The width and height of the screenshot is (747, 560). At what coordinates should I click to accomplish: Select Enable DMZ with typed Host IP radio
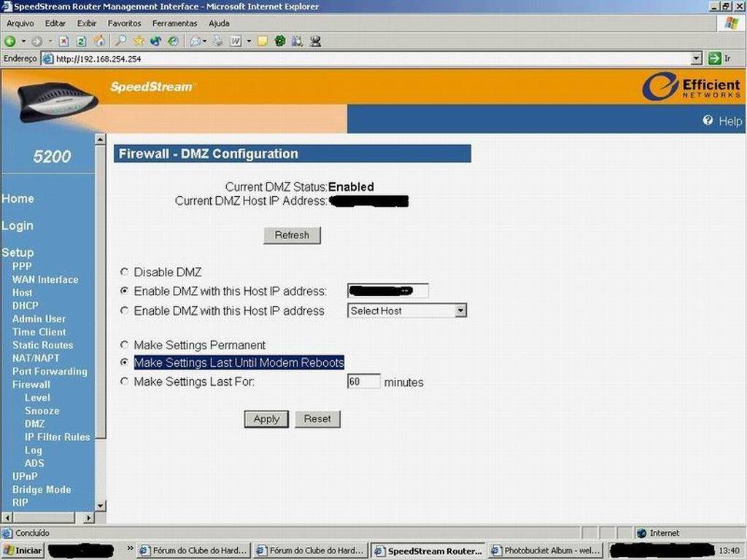point(124,290)
